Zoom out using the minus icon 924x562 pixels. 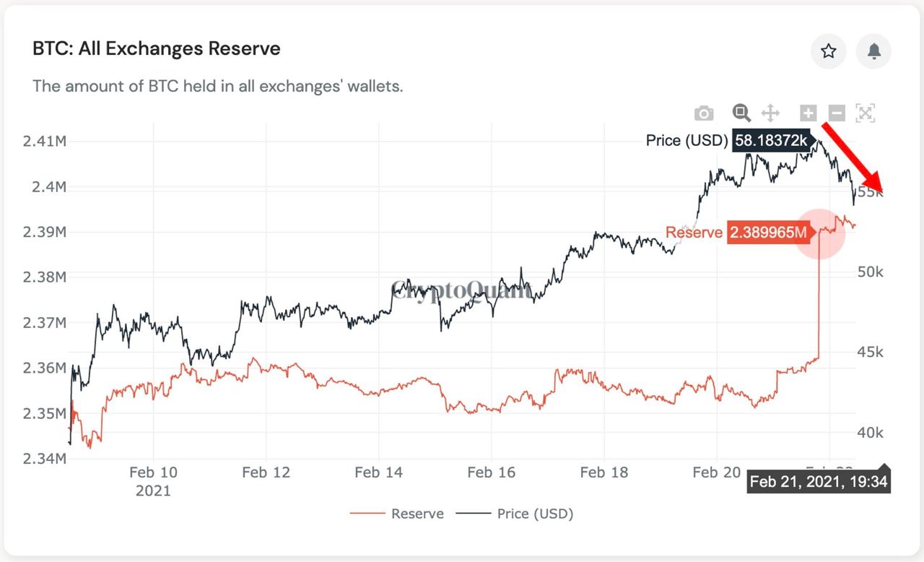(836, 113)
